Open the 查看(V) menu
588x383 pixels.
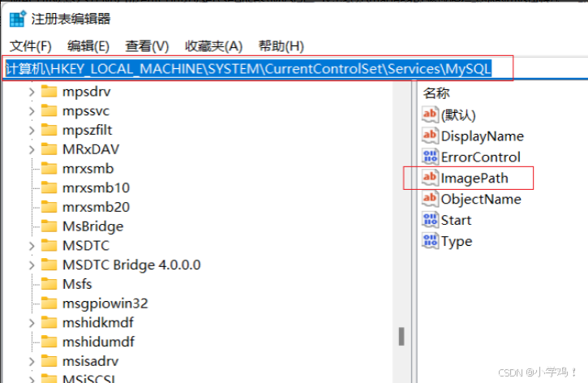(147, 46)
